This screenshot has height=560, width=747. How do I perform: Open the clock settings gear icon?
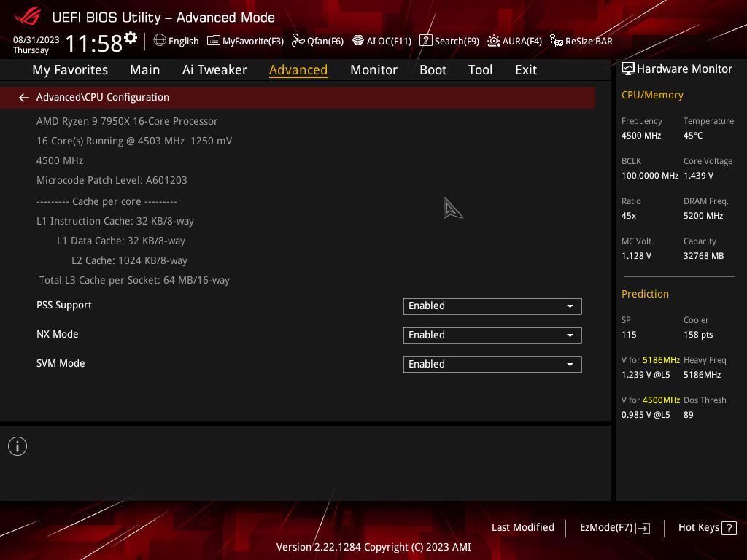pos(131,37)
